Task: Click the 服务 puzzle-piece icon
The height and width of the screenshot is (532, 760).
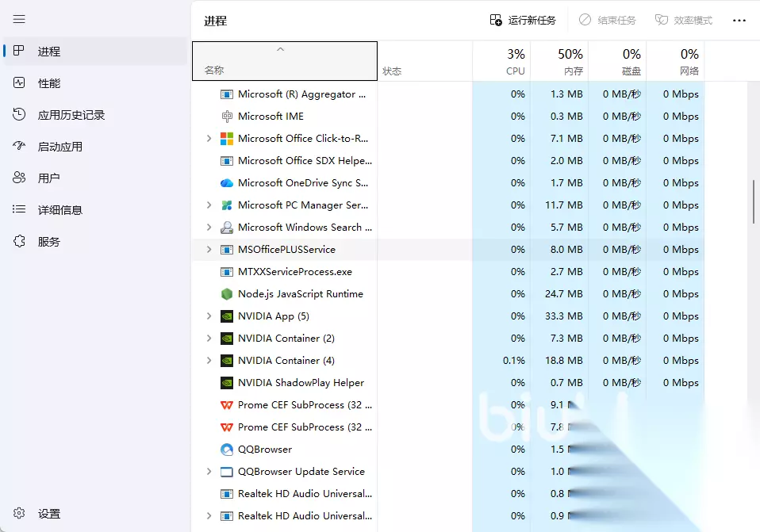Action: 19,241
